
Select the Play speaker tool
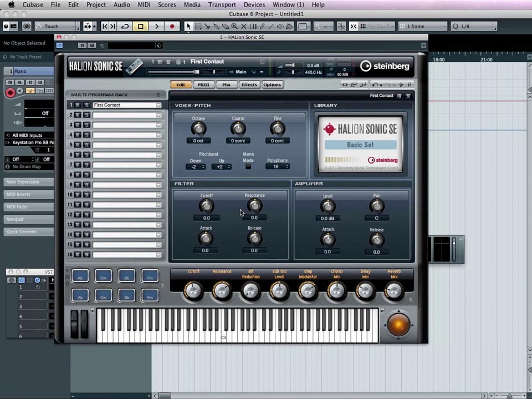click(x=280, y=26)
